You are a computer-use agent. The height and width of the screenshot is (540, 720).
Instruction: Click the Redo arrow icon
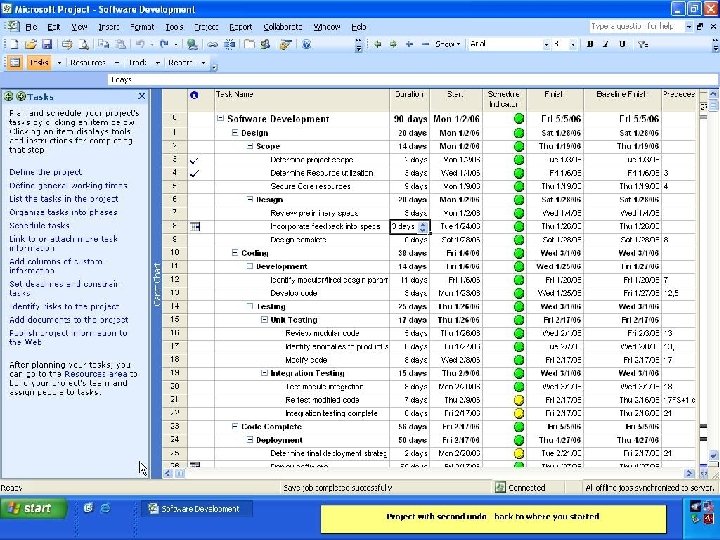(164, 45)
